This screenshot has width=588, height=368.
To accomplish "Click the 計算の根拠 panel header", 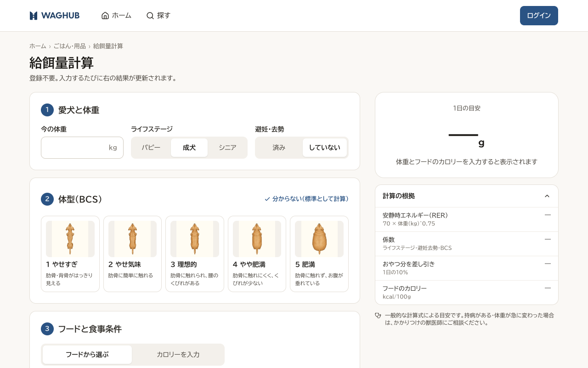I will [467, 196].
